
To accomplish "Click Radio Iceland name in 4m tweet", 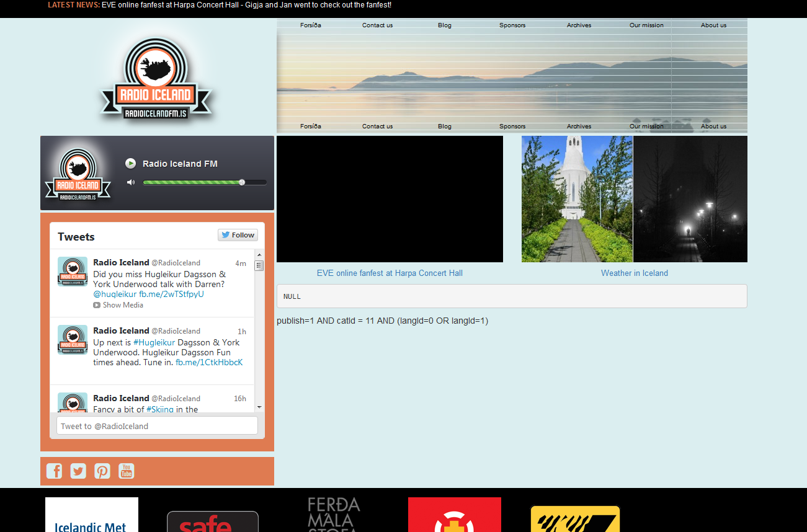I will (x=121, y=262).
